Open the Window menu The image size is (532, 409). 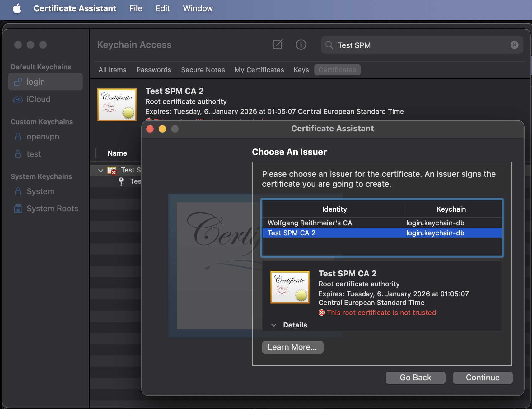(x=198, y=8)
